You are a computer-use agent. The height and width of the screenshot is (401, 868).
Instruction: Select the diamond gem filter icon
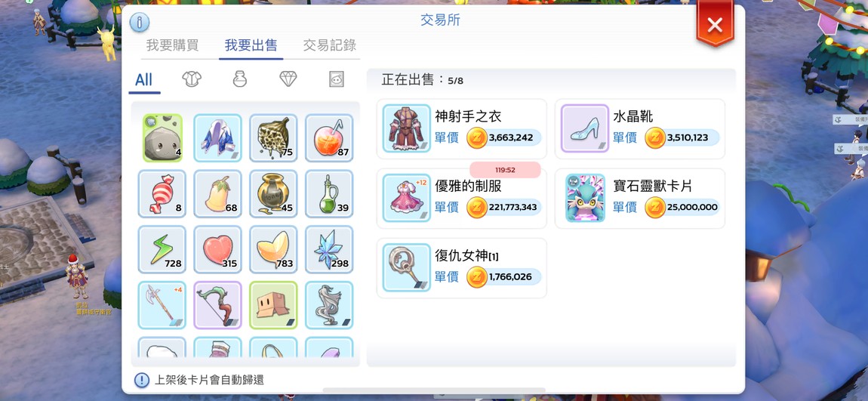288,79
